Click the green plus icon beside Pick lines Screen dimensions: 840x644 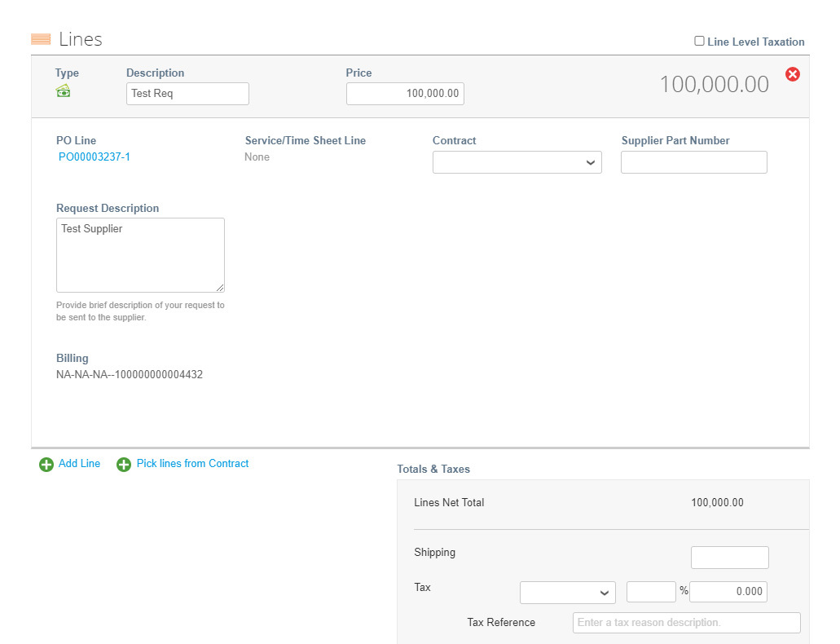tap(124, 464)
